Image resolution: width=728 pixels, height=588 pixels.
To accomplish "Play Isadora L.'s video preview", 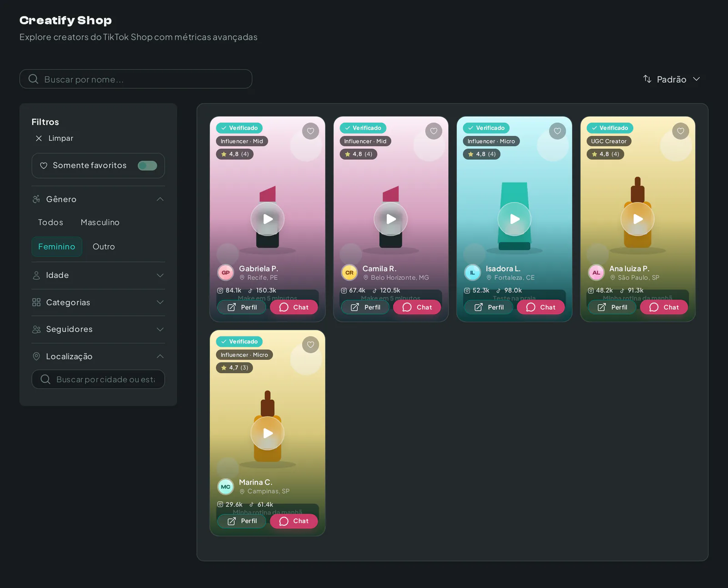I will coord(514,219).
